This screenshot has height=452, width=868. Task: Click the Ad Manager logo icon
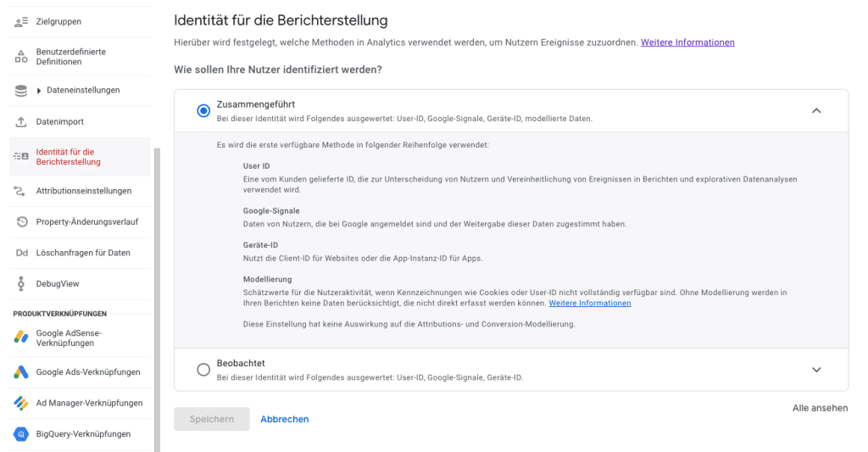pos(21,404)
